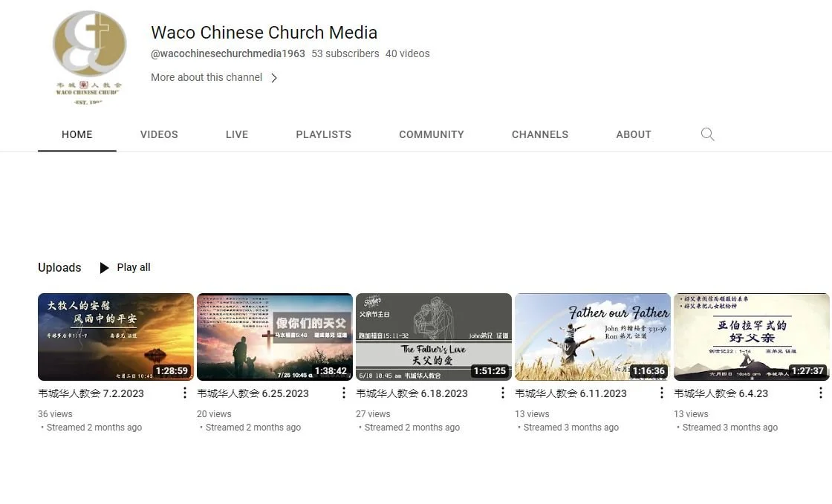Screen dimensions: 832x504
Task: Click the 40 videos count
Action: click(408, 53)
